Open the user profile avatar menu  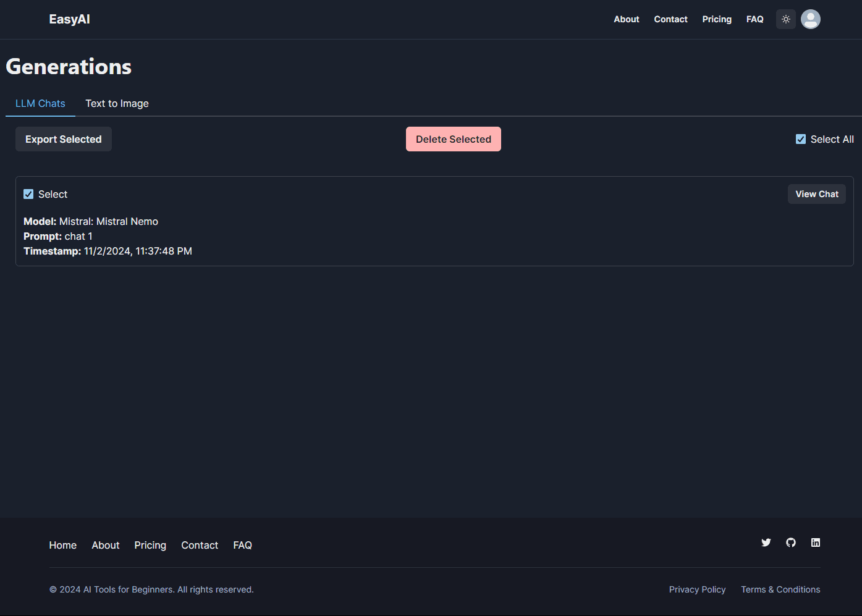[810, 19]
